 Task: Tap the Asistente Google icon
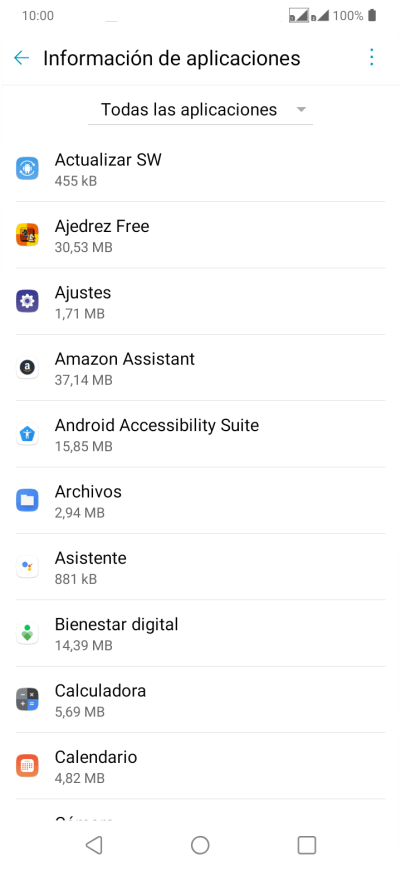pos(27,566)
